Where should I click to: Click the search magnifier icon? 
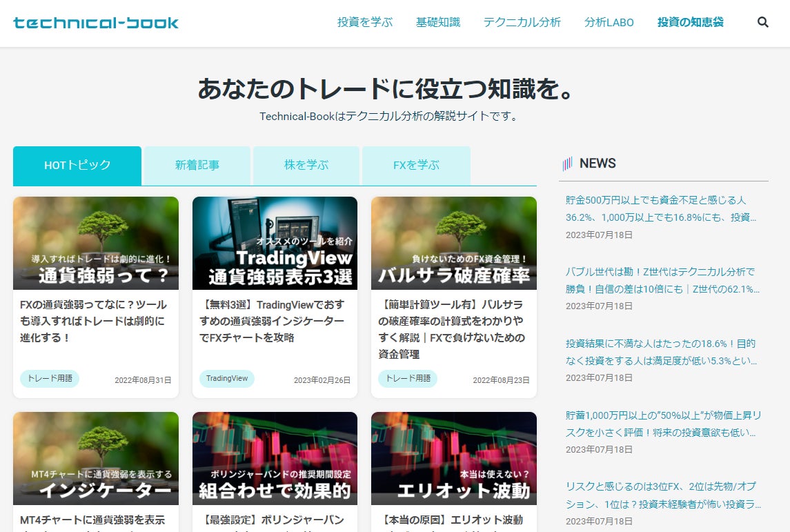[762, 22]
